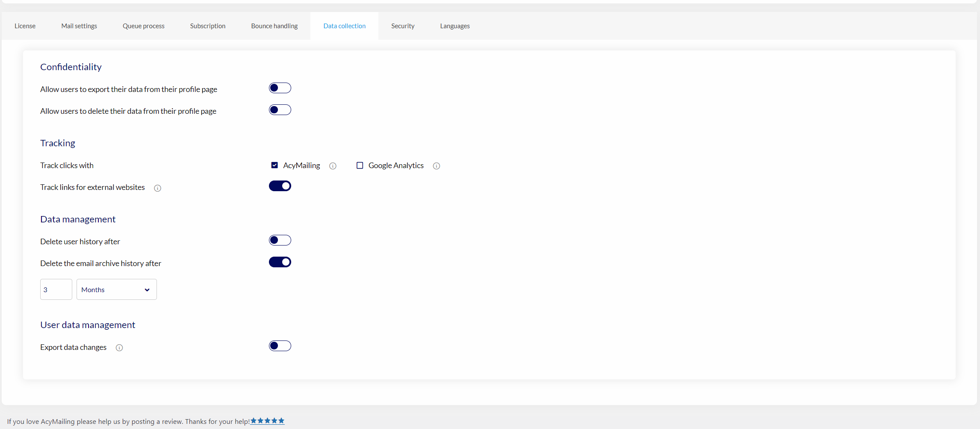The image size is (980, 429).
Task: Click the archive duration number field
Action: pyautogui.click(x=56, y=290)
